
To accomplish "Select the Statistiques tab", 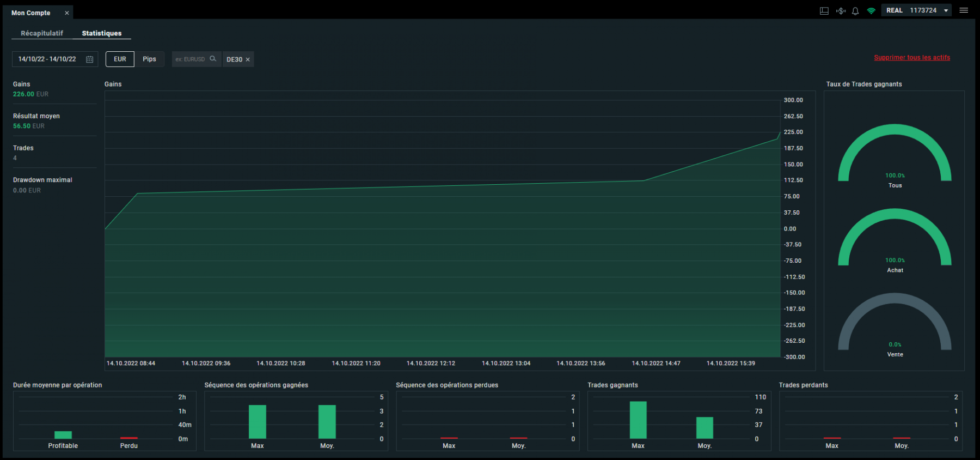I will point(102,33).
